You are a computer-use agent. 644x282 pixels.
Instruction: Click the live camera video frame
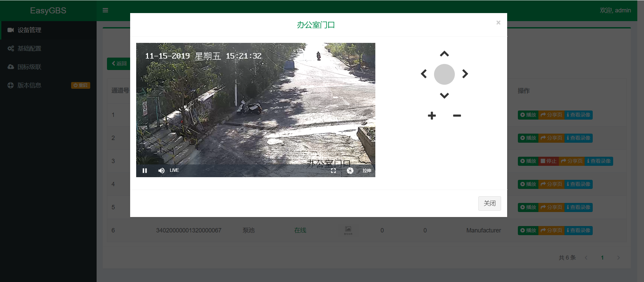256,110
